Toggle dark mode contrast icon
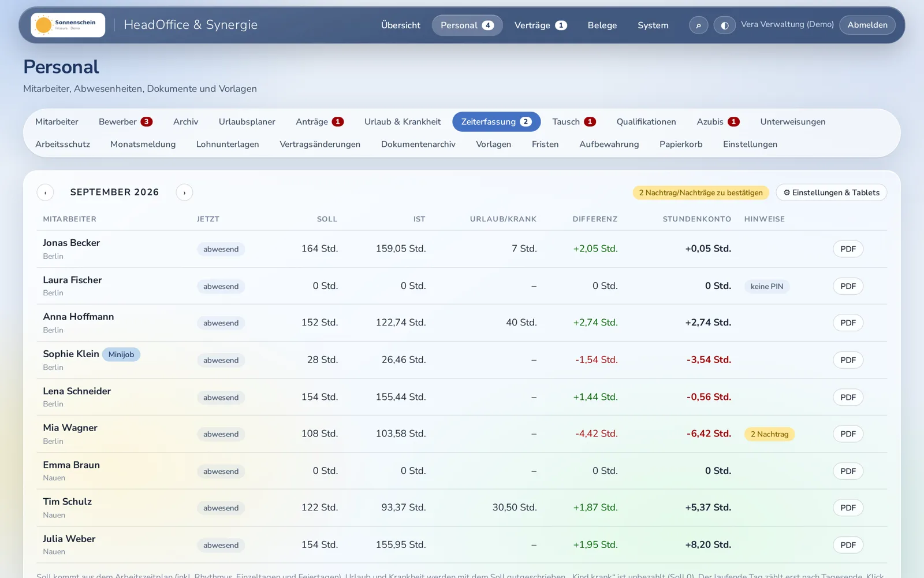 (725, 25)
